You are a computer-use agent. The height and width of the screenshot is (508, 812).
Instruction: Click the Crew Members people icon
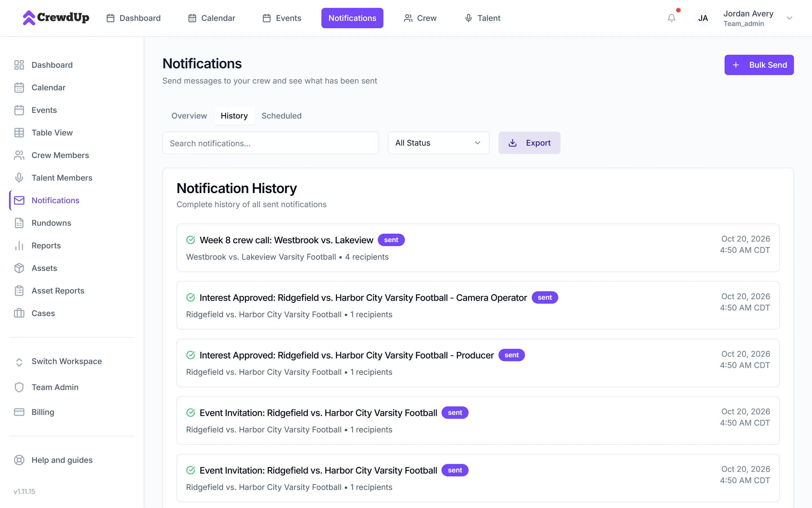[x=19, y=155]
